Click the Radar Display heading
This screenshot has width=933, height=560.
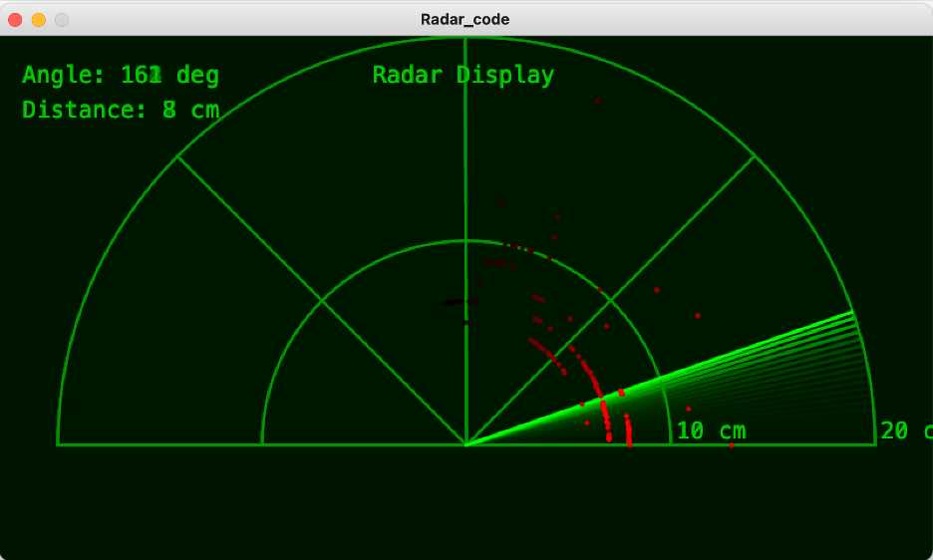[463, 75]
